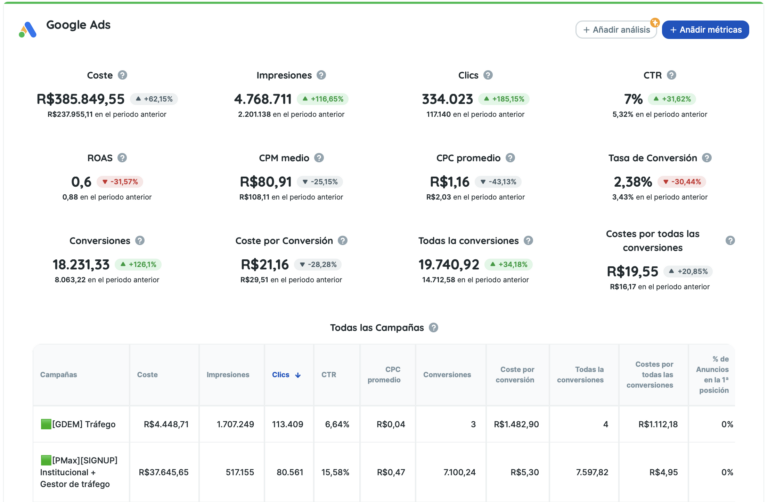768x502 pixels.
Task: Click the Conversiones column header
Action: pyautogui.click(x=447, y=375)
